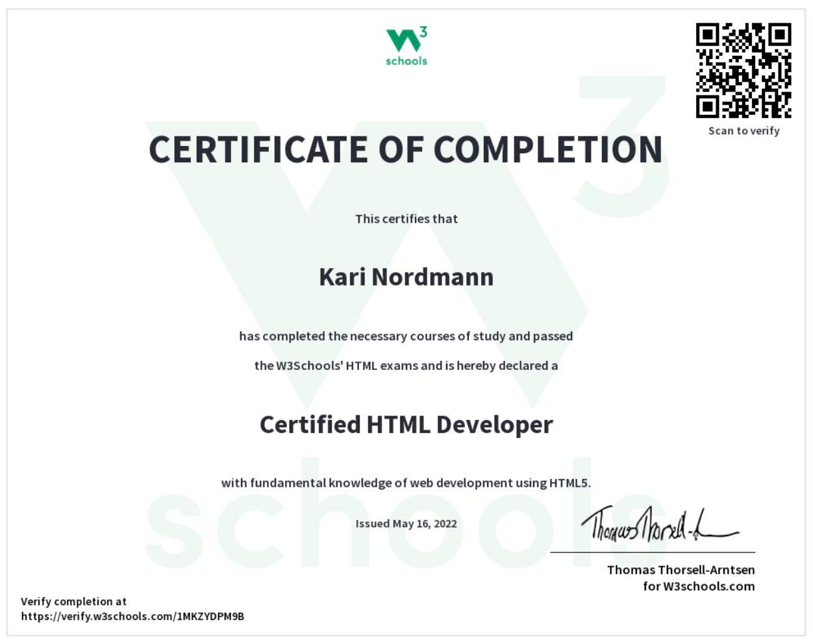Click the QR code in top right corner
The width and height of the screenshot is (813, 644).
point(743,71)
